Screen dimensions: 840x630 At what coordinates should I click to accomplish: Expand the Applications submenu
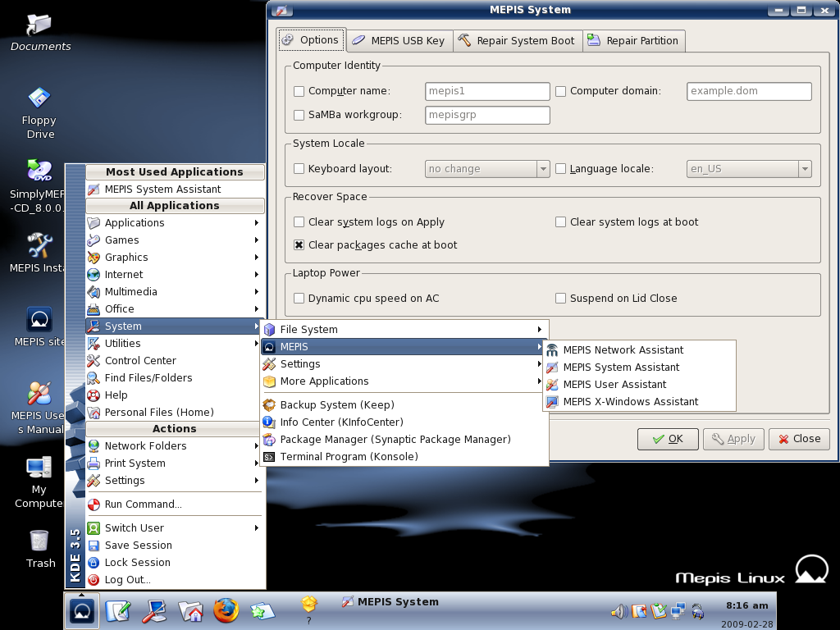pyautogui.click(x=175, y=223)
